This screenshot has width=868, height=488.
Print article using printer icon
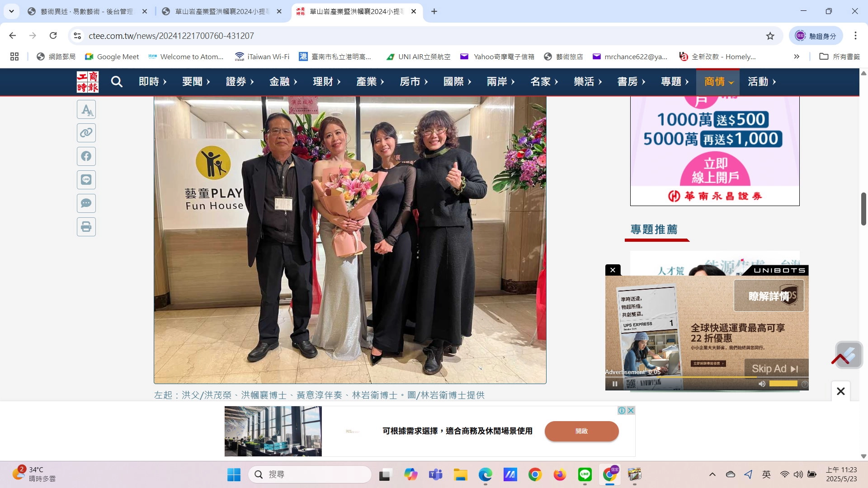[86, 227]
